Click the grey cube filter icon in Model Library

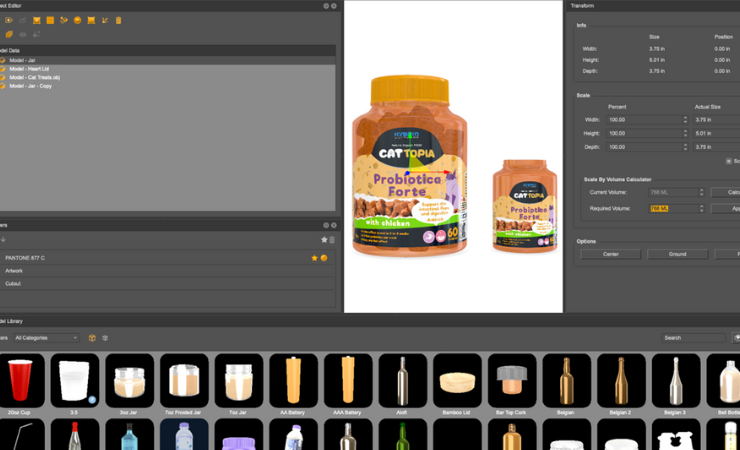[x=105, y=338]
